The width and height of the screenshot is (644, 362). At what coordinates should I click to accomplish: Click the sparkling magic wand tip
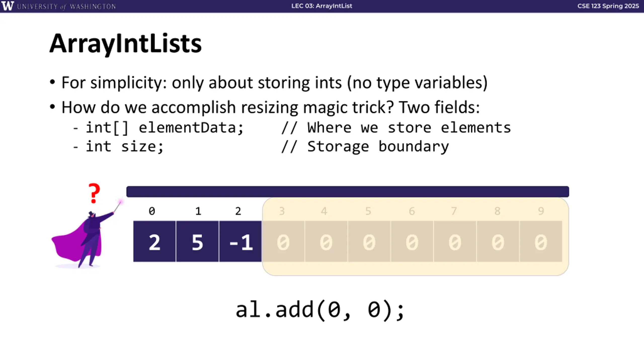[x=120, y=202]
